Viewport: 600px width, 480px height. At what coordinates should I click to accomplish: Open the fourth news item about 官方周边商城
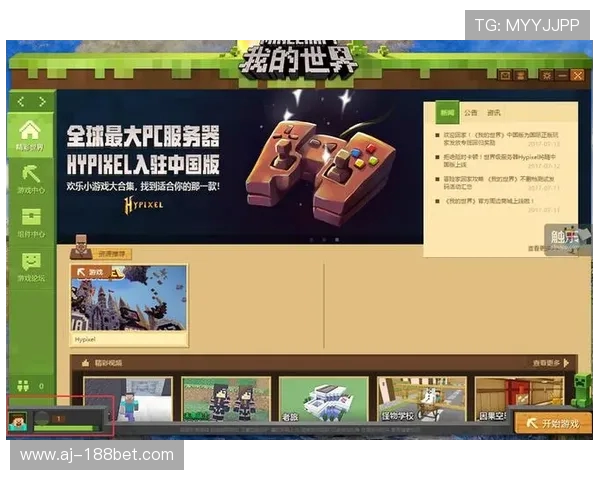(x=497, y=205)
